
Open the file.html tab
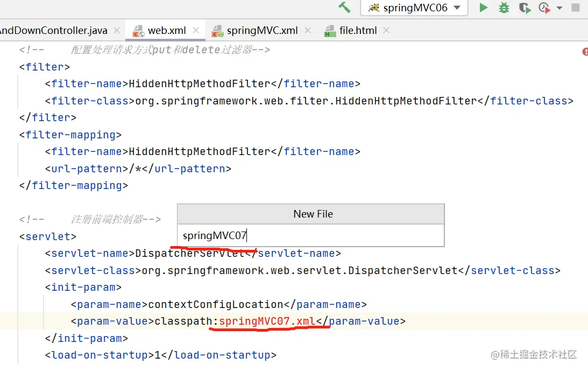click(x=358, y=30)
